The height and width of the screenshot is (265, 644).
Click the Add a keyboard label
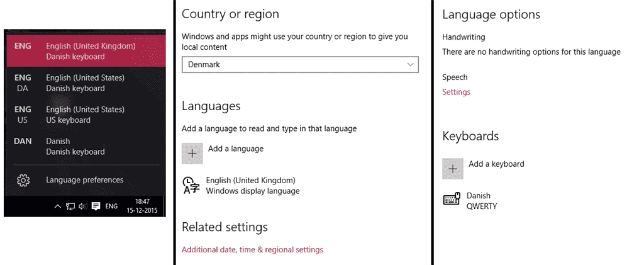click(496, 164)
